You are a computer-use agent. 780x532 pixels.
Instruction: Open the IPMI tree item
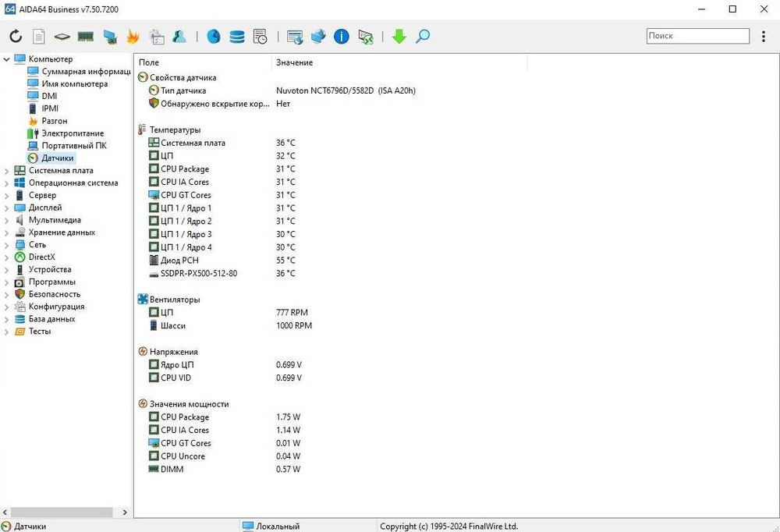pyautogui.click(x=50, y=108)
